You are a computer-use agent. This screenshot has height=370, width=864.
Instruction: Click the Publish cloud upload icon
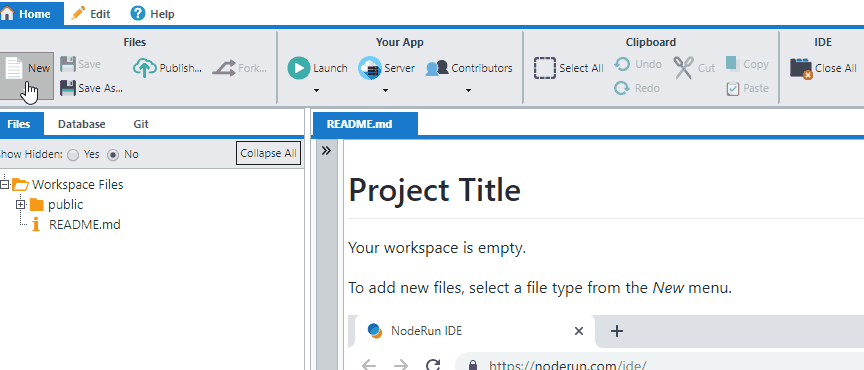click(x=145, y=68)
